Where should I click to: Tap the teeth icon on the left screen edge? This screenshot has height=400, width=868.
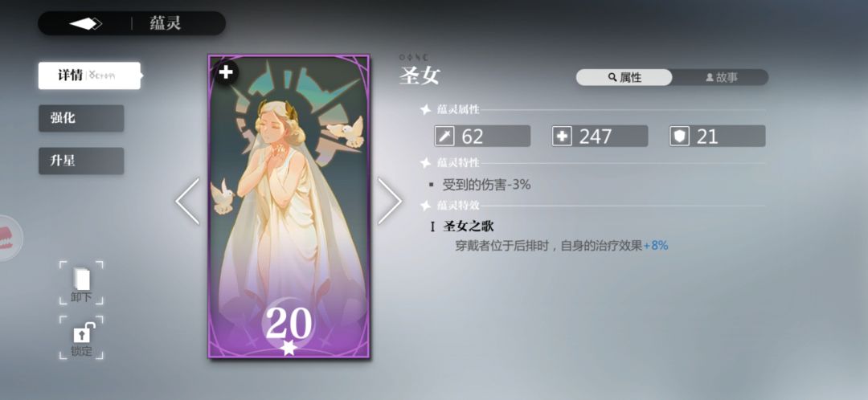coord(6,238)
